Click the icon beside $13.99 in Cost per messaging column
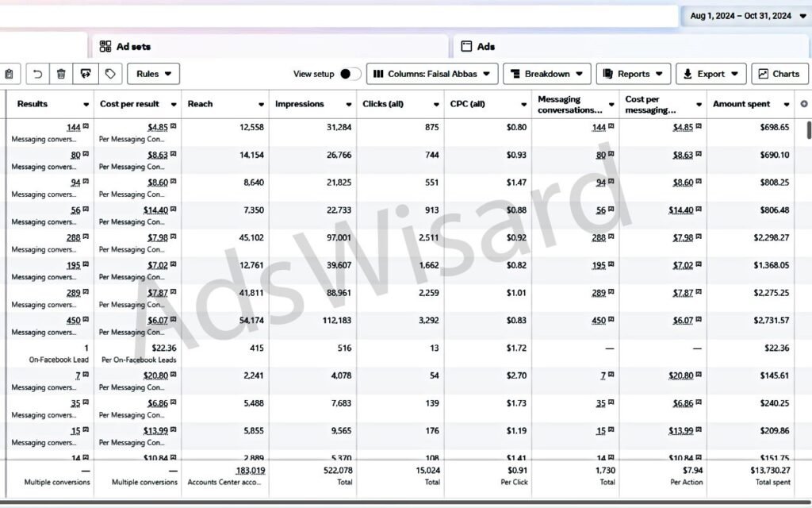This screenshot has width=812, height=508. [698, 429]
